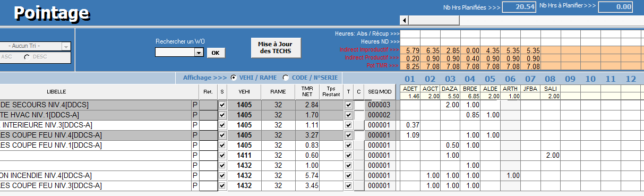
Task: Select label ES COUPE FEU NIV.3[DDCS-A]
Action: 50,186
